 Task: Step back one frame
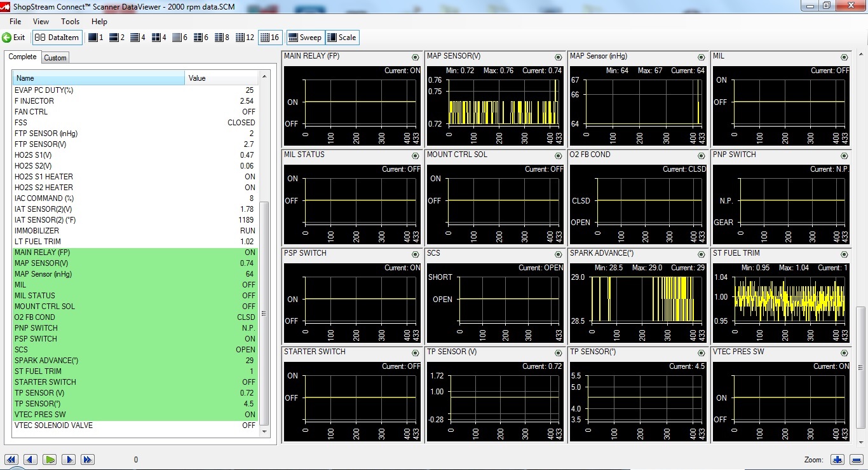(x=31, y=459)
